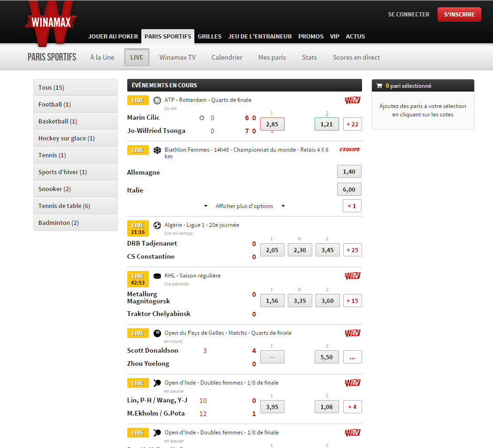Expand Afficher plus d'options

pyautogui.click(x=244, y=206)
